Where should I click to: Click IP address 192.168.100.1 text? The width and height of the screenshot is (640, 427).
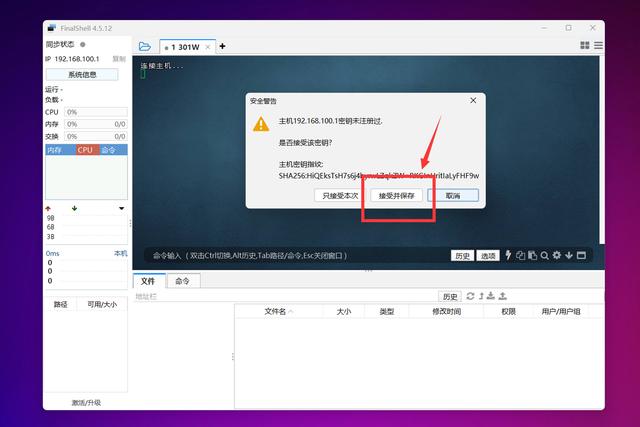pyautogui.click(x=77, y=59)
